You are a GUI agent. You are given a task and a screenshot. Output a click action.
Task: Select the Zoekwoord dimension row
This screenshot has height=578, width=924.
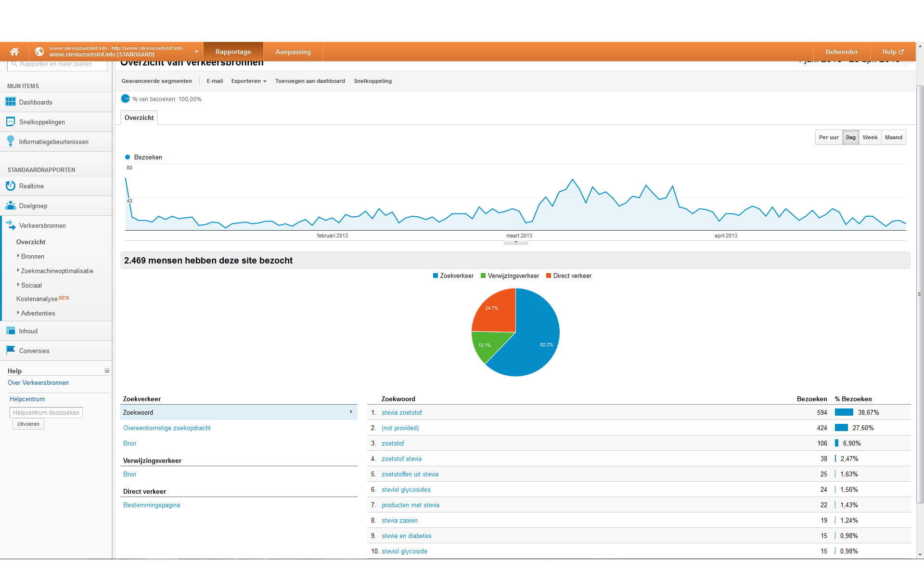pos(239,412)
